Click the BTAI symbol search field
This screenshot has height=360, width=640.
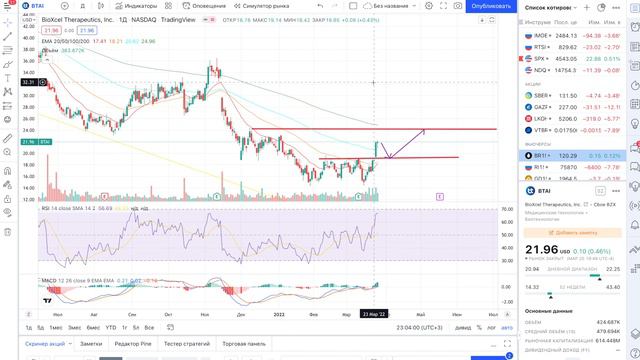click(x=33, y=6)
